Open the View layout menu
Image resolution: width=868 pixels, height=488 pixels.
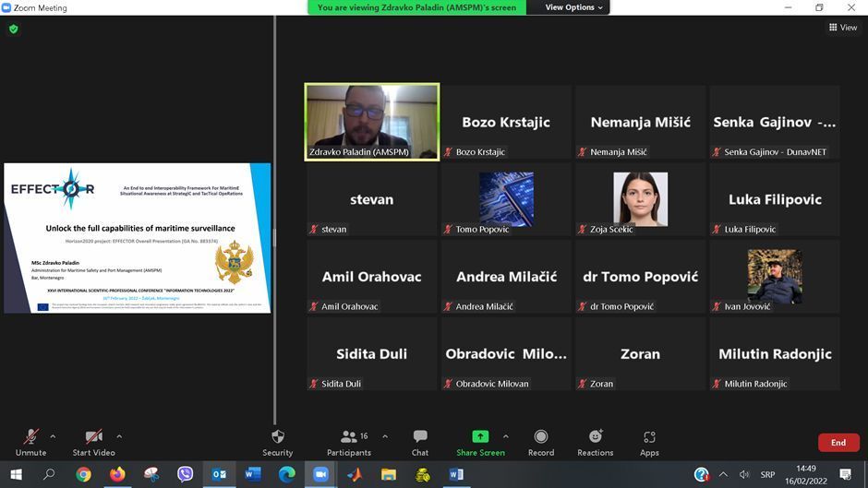[x=842, y=28]
